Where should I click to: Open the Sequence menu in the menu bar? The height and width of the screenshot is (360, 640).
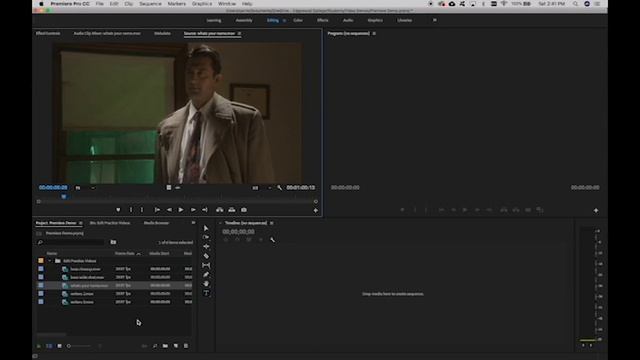coord(150,4)
